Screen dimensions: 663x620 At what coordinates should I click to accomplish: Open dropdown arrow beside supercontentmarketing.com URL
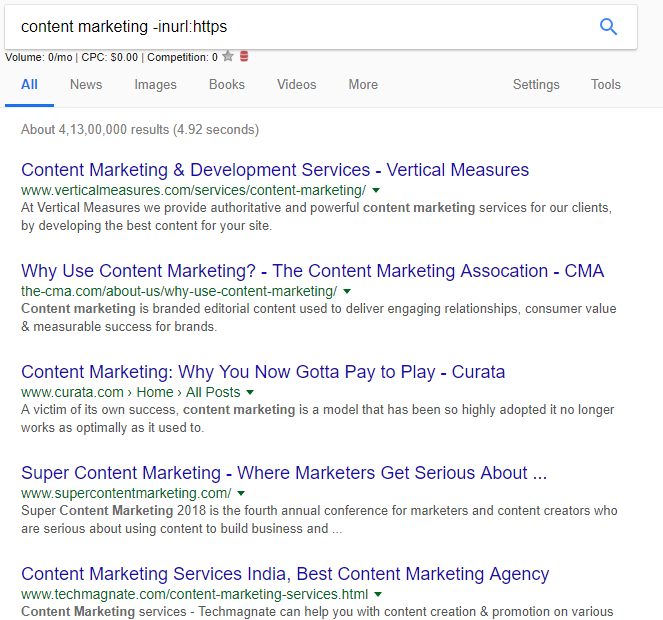click(242, 493)
